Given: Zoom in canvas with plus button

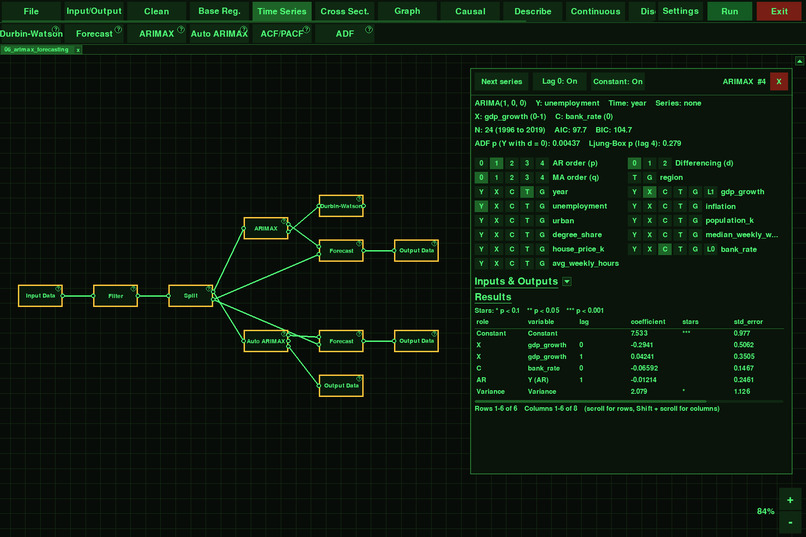Looking at the screenshot, I should click(790, 499).
